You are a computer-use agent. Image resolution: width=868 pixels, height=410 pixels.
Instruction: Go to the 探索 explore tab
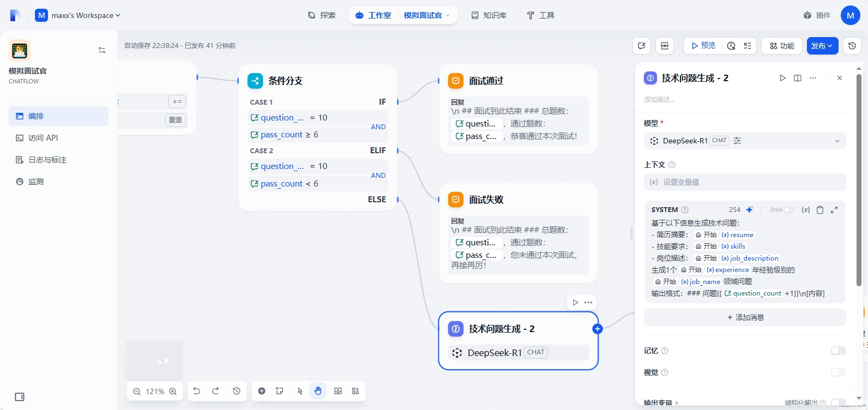pyautogui.click(x=322, y=15)
